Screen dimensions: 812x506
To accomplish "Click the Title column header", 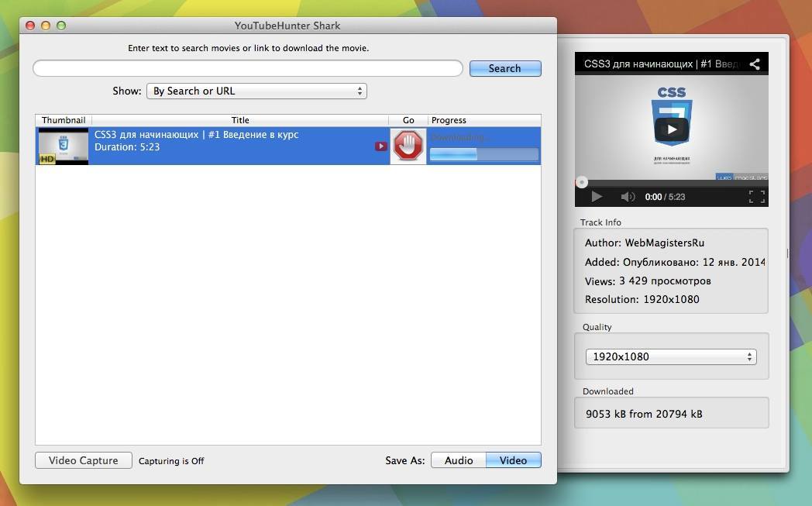I will (240, 120).
